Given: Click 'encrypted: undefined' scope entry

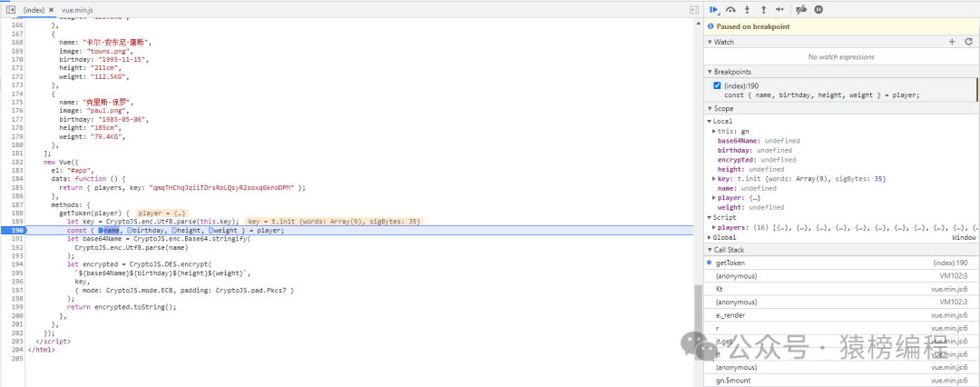Looking at the screenshot, I should click(x=756, y=160).
